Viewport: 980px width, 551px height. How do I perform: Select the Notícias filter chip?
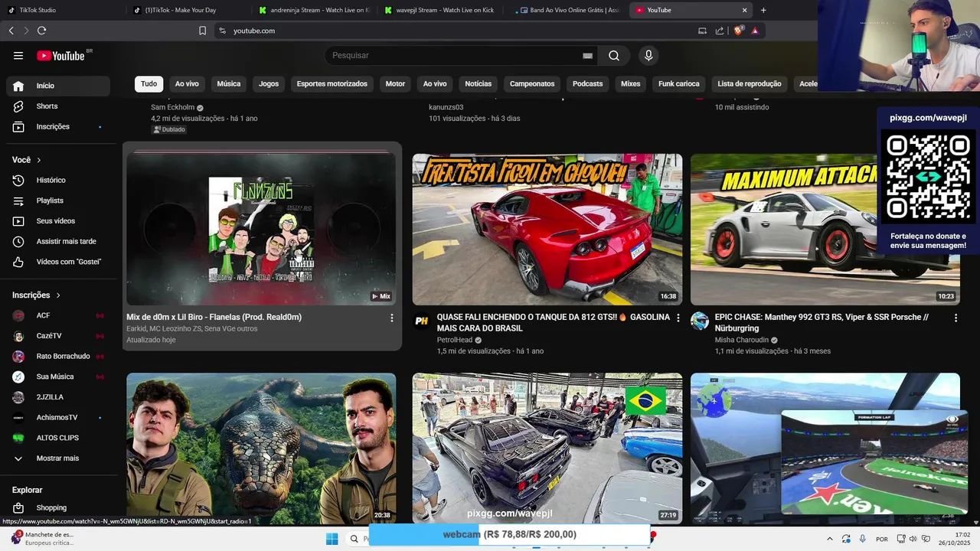(479, 84)
